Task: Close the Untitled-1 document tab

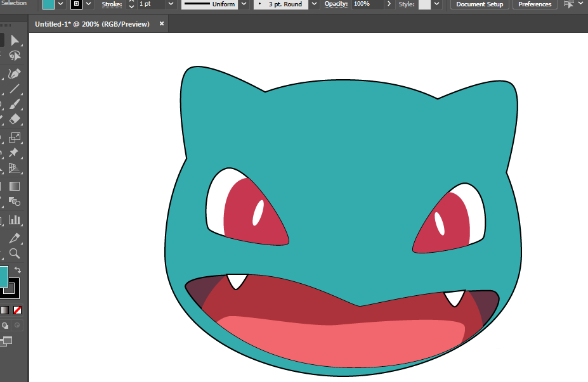Action: tap(162, 23)
